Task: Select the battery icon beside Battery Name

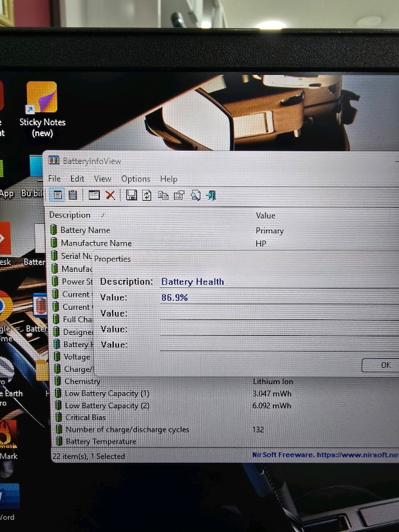Action: (54, 230)
